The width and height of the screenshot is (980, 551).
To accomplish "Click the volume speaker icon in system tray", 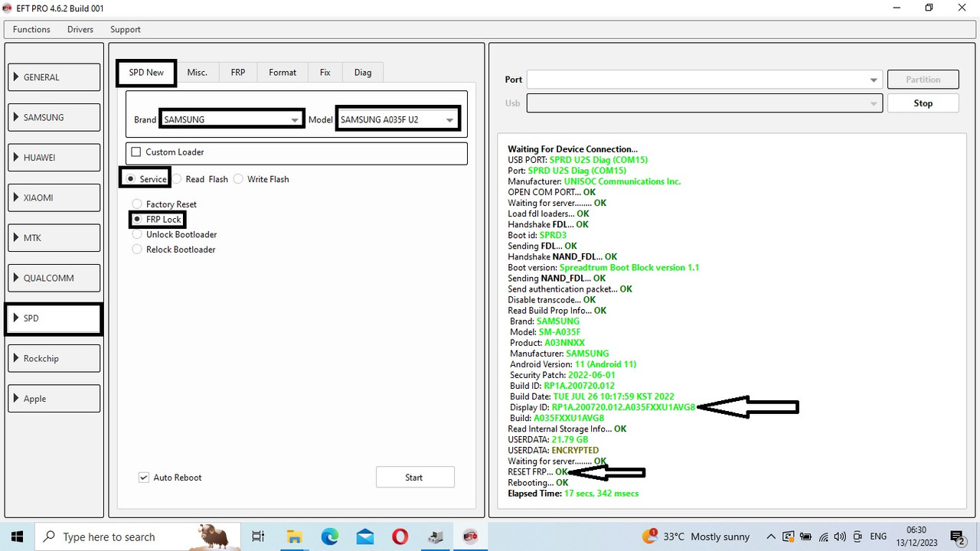I will (x=840, y=536).
